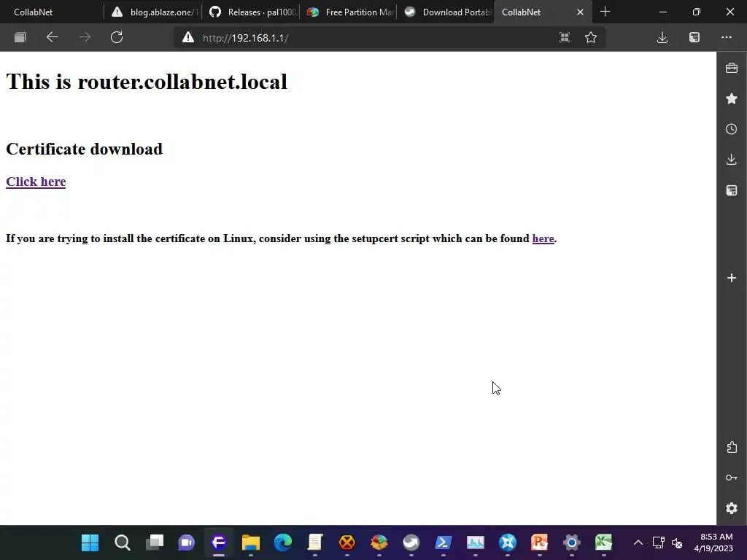Open the grey round-icon taskbar app
Viewport: 747px width, 560px height.
[411, 542]
